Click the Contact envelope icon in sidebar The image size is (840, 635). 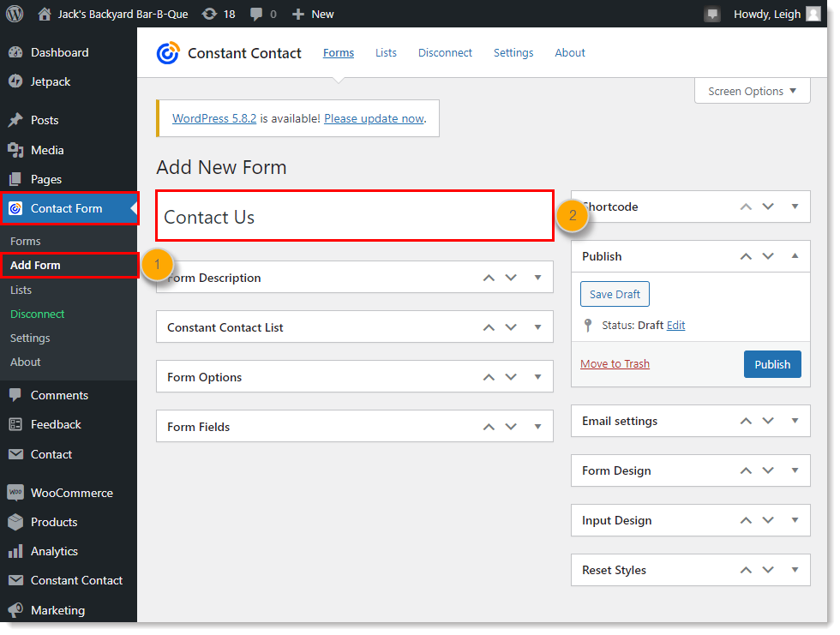[x=15, y=454]
